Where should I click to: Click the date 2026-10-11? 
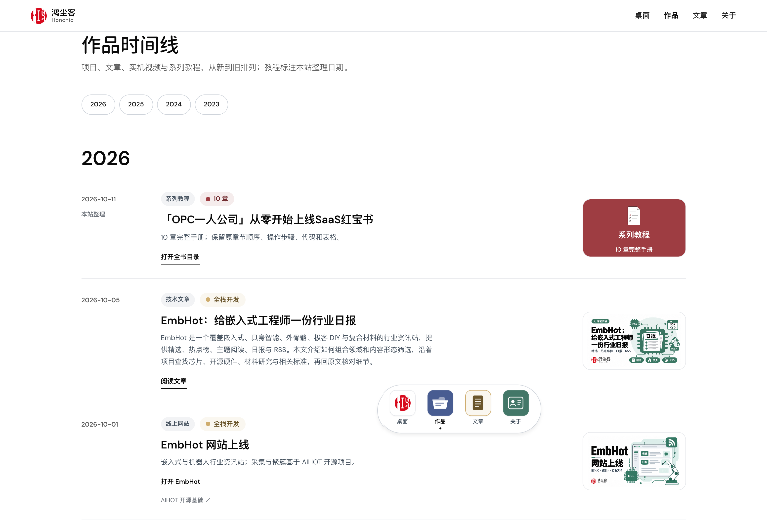(x=99, y=199)
